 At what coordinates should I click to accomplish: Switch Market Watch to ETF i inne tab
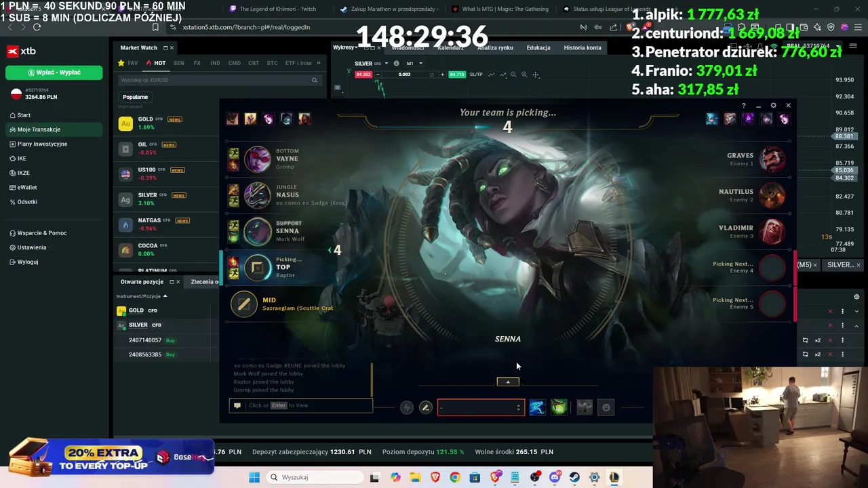pos(298,63)
